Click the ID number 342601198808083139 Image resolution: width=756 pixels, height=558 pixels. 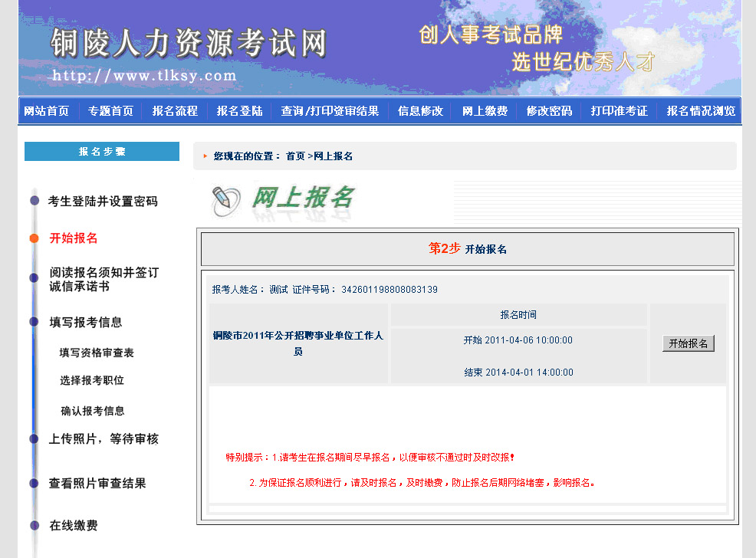[390, 290]
